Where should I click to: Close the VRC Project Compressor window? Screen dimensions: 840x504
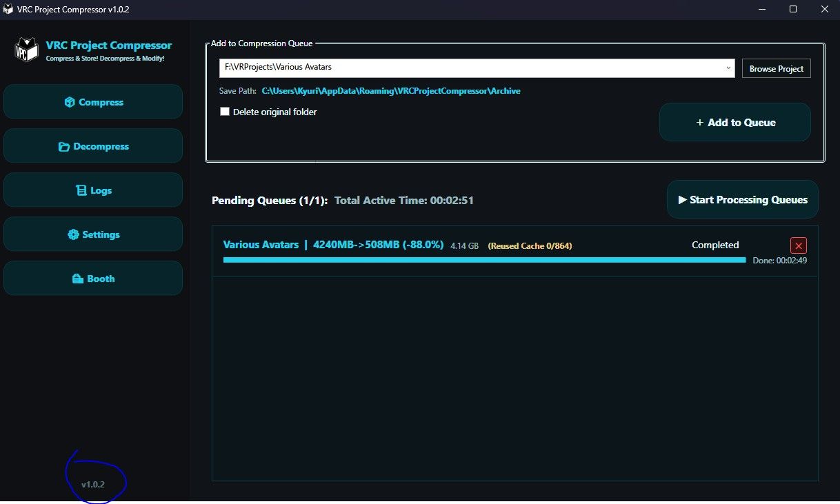(825, 10)
